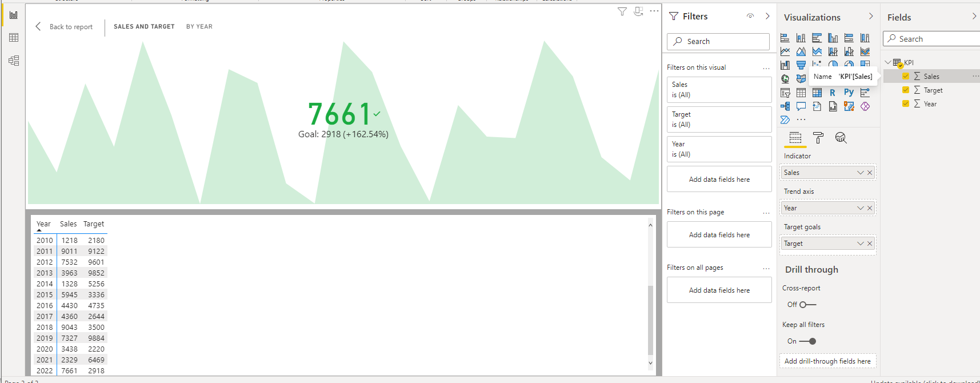Screen dimensions: 980x383
Task: Select the Stacked column chart visualization
Action: [801, 38]
